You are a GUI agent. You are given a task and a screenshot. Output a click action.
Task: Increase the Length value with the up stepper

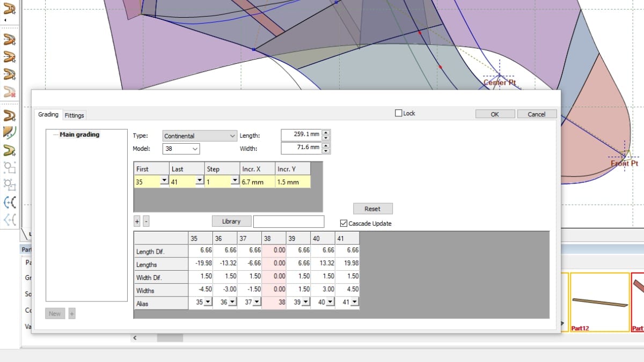326,132
